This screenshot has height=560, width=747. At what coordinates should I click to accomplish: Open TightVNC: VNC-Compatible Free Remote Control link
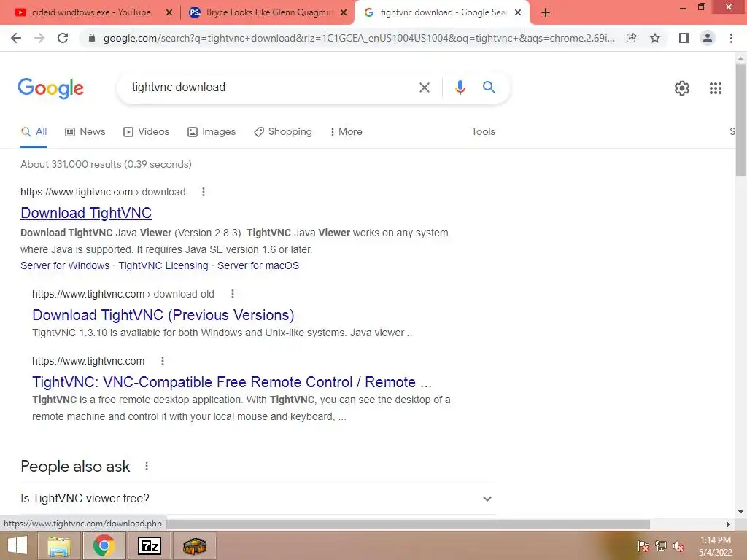tap(232, 382)
